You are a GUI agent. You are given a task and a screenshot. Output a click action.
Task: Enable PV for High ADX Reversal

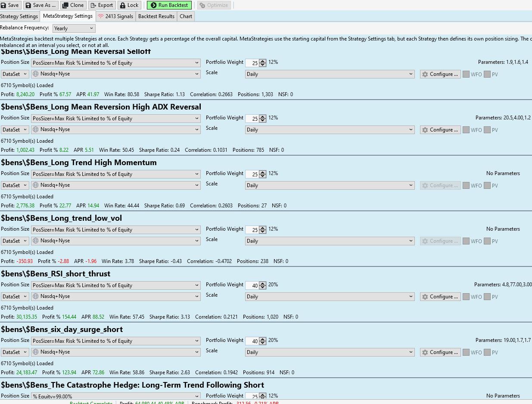point(487,130)
